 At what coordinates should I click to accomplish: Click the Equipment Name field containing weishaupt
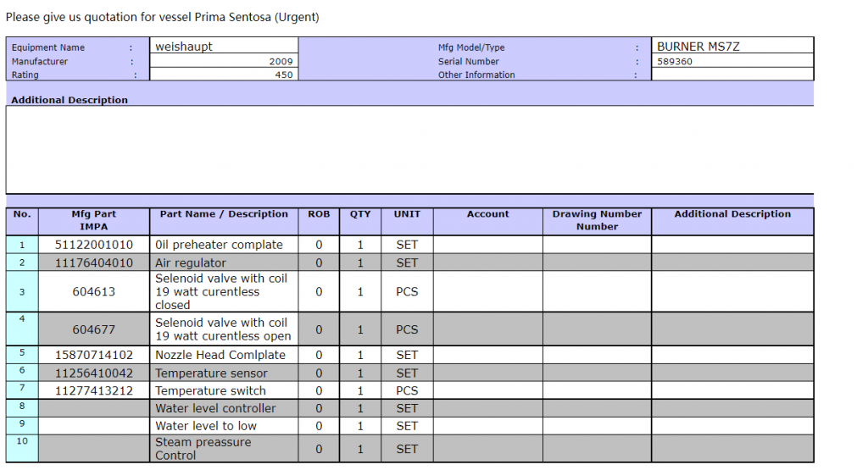click(224, 47)
